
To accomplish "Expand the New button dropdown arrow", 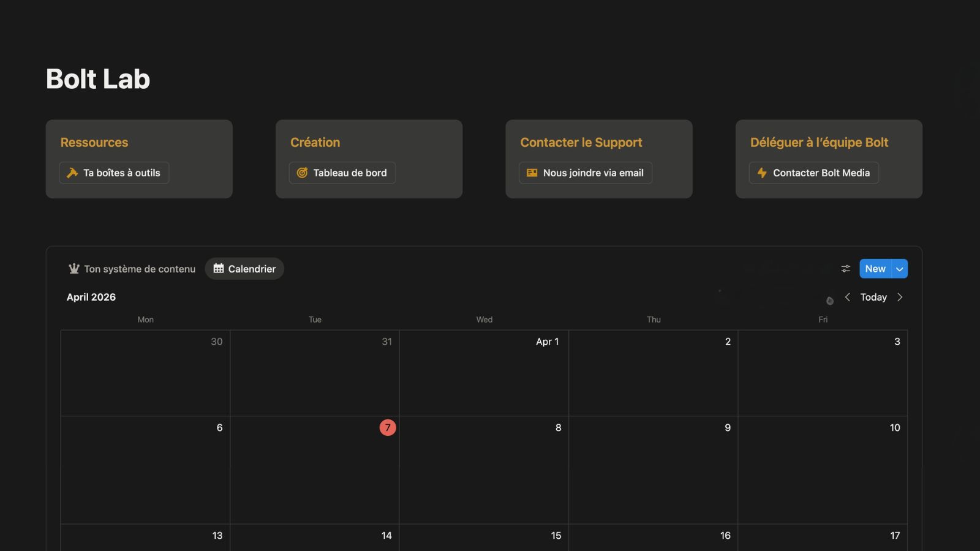I will [900, 269].
